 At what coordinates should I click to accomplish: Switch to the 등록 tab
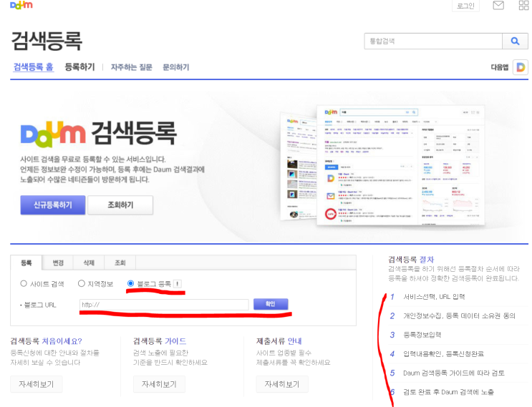(26, 263)
